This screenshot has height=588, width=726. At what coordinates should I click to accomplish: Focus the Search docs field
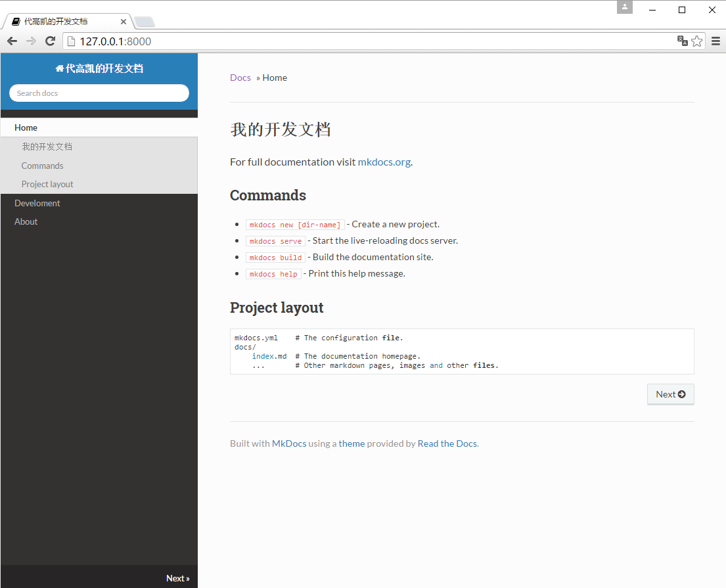click(x=99, y=93)
